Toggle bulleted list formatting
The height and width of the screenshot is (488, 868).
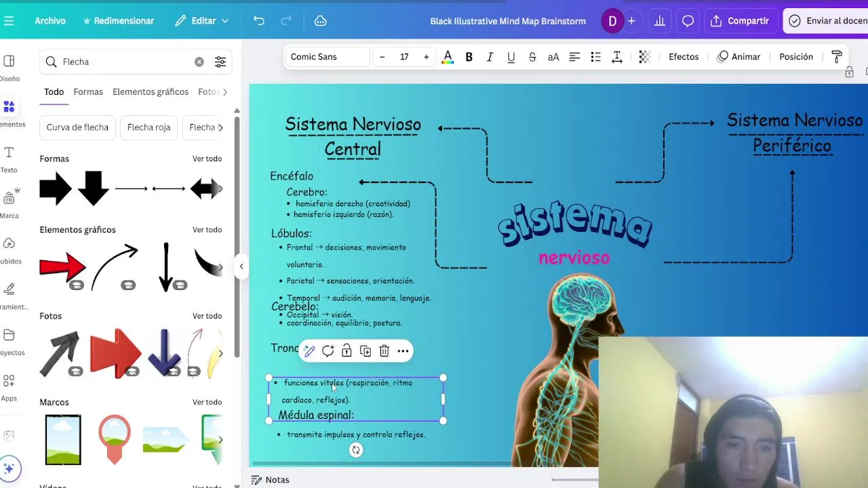click(x=595, y=57)
